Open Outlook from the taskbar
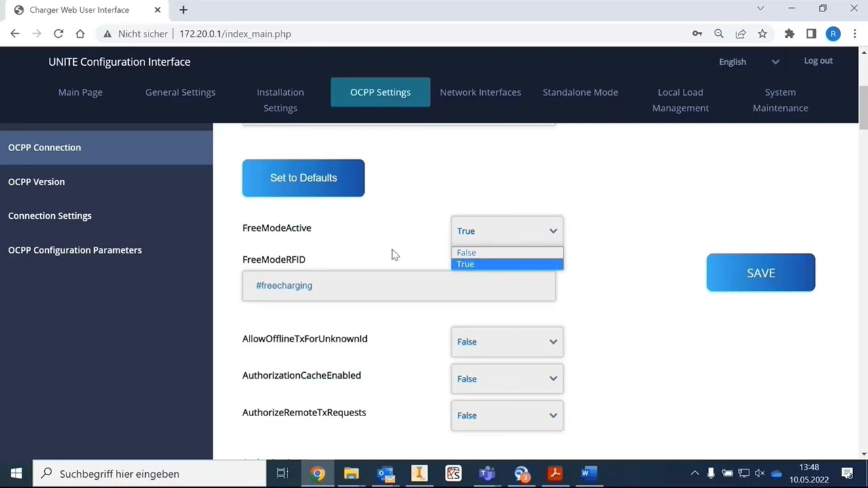The image size is (868, 488). pos(385,474)
